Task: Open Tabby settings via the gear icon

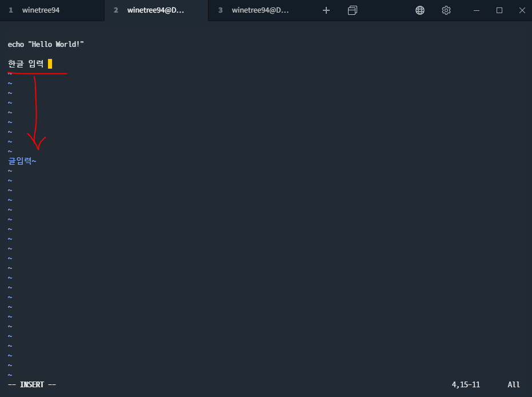Action: pos(446,10)
